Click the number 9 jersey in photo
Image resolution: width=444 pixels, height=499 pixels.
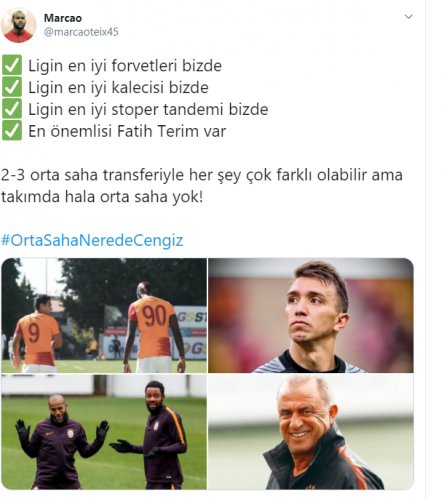37,338
